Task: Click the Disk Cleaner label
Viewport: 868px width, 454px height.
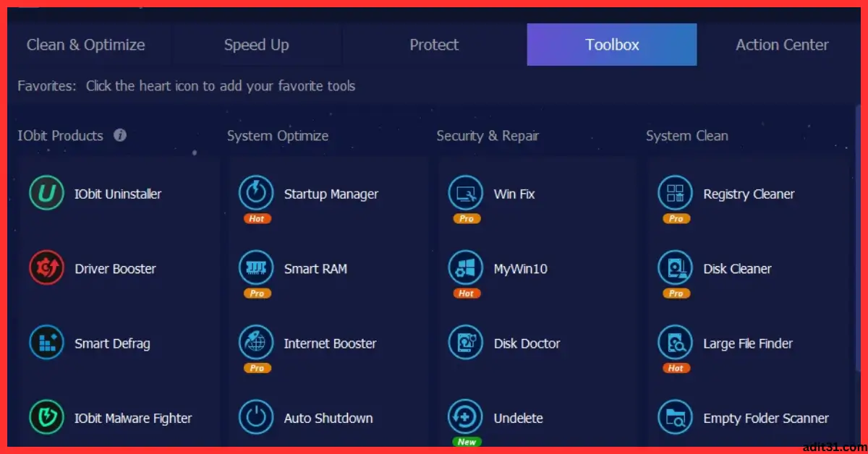Action: pyautogui.click(x=737, y=269)
